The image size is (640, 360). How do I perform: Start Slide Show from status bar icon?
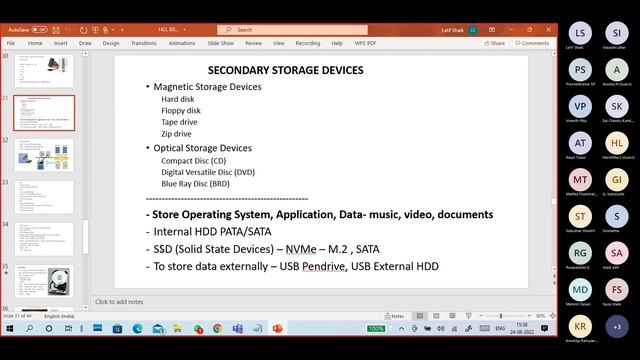[469, 316]
